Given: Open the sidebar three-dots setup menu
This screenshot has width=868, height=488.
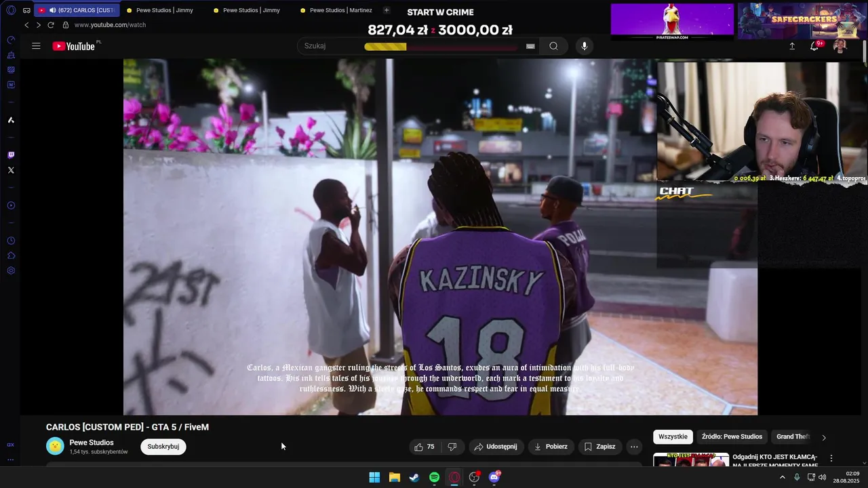Looking at the screenshot, I should [x=11, y=460].
